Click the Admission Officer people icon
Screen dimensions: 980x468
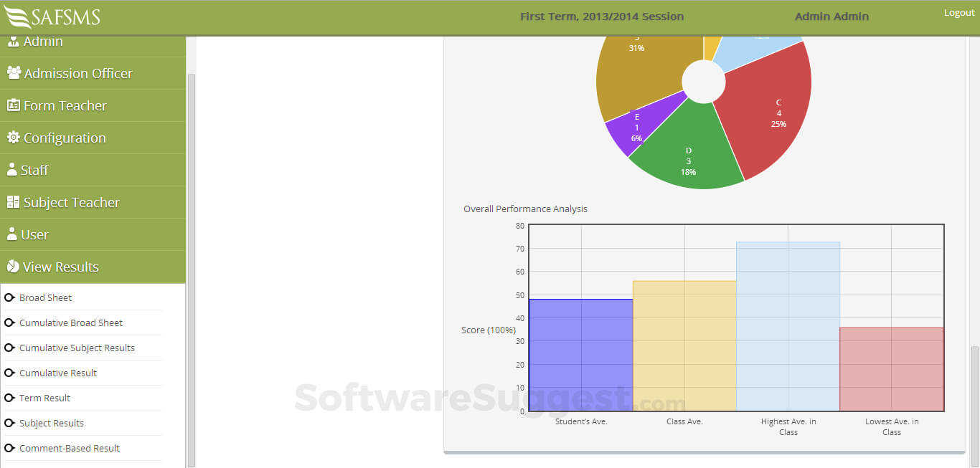14,72
